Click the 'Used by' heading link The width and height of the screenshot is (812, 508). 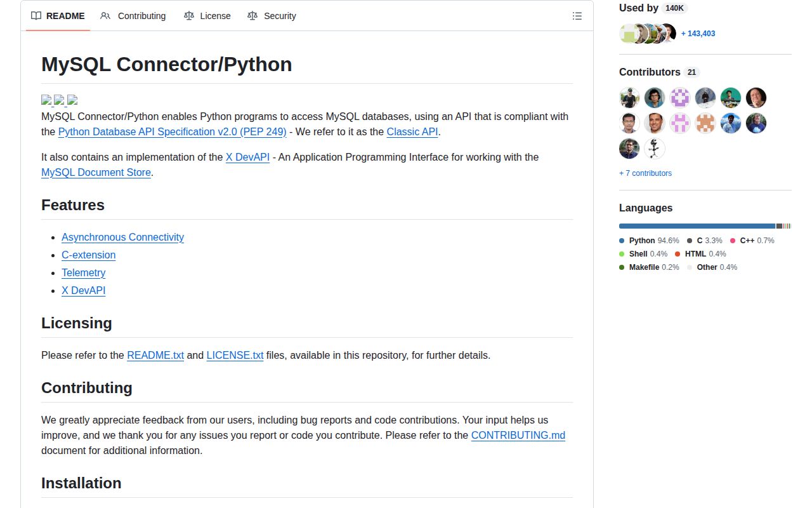pyautogui.click(x=653, y=8)
